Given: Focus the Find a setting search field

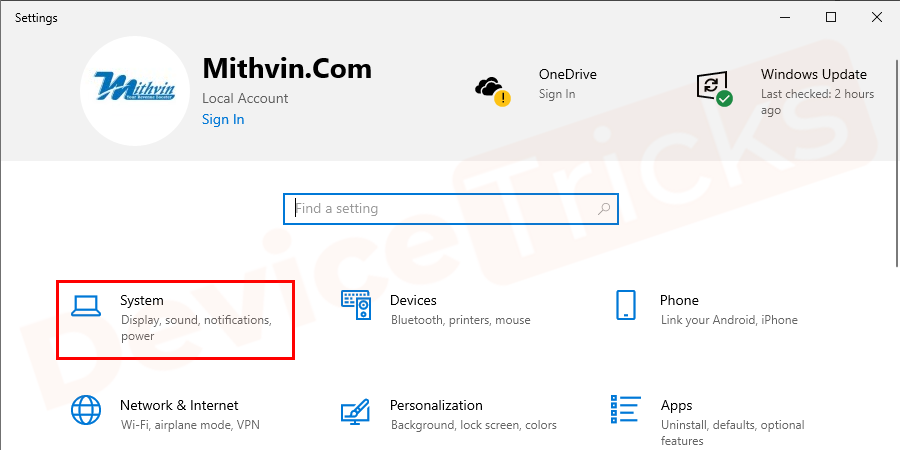Looking at the screenshot, I should tap(450, 209).
